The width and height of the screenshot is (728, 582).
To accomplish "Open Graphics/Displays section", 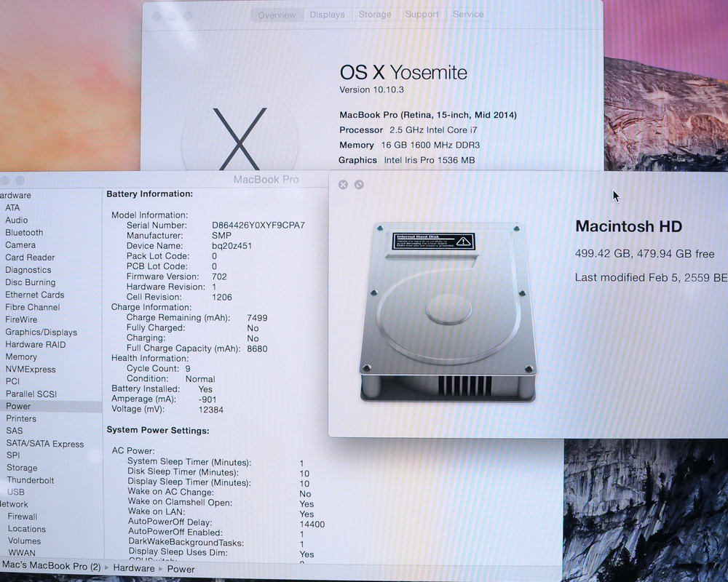I will point(41,332).
